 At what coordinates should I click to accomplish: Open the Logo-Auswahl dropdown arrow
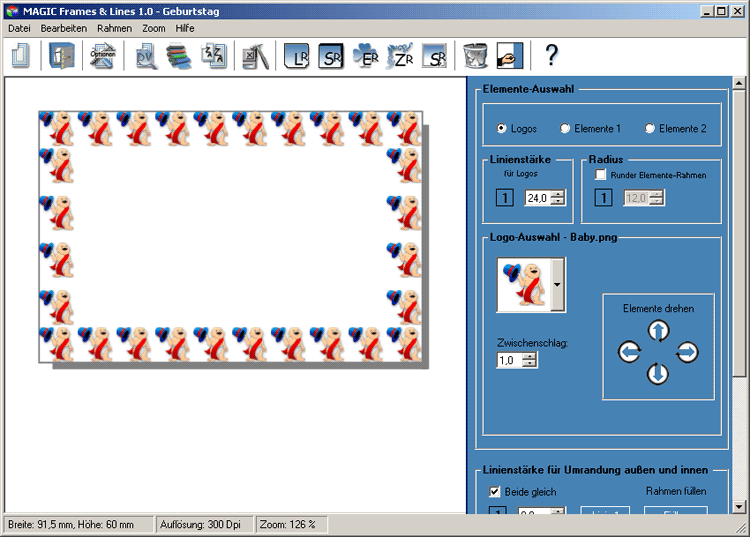point(557,285)
